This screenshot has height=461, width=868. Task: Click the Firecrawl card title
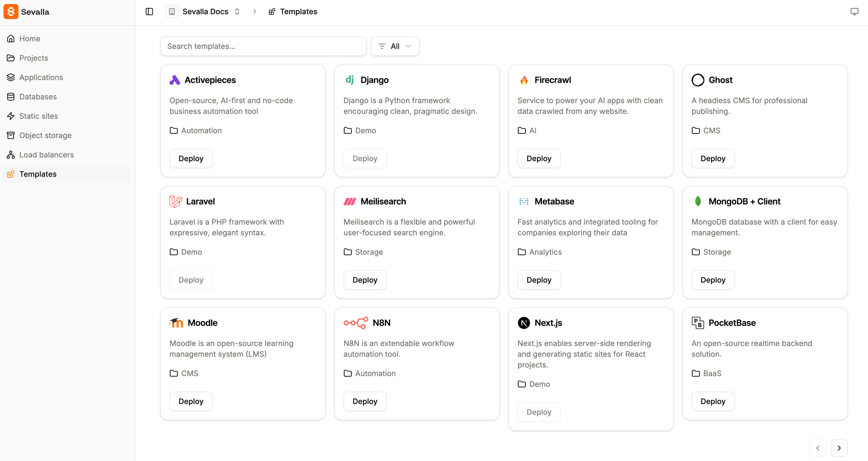[x=553, y=80]
